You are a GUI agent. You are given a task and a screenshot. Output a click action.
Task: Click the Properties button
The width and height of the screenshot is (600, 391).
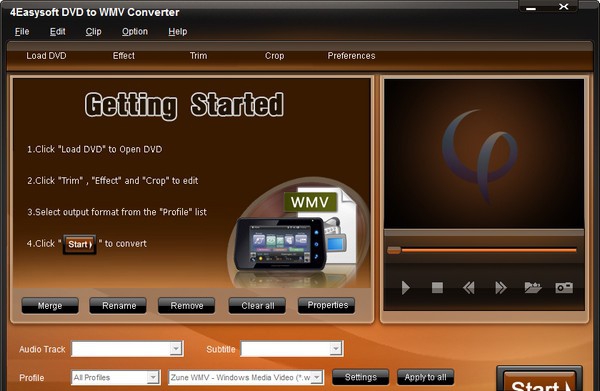coord(326,305)
